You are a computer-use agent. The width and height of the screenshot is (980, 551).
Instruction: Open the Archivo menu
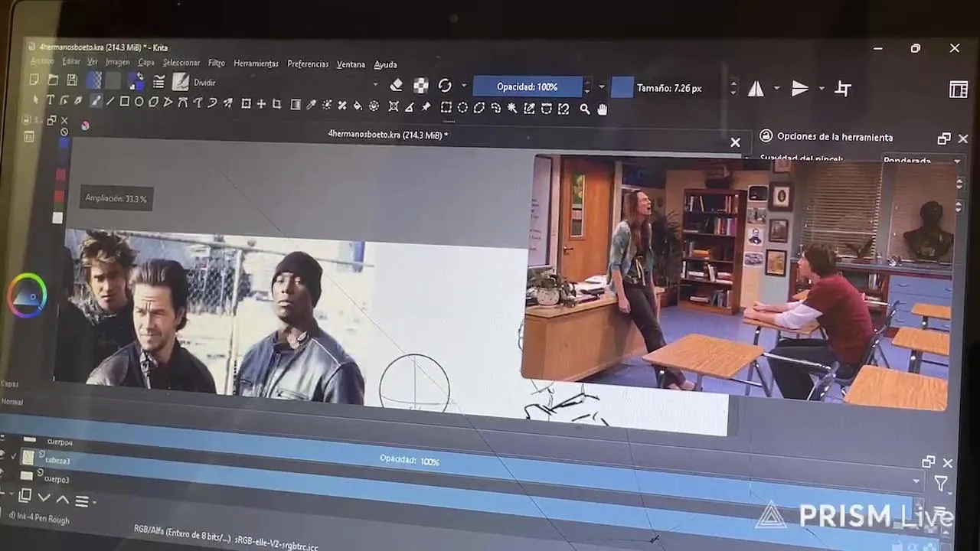(x=42, y=61)
